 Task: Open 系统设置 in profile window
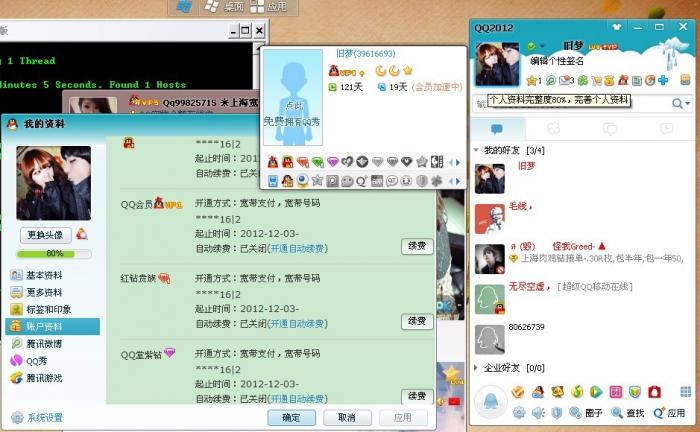click(x=38, y=418)
